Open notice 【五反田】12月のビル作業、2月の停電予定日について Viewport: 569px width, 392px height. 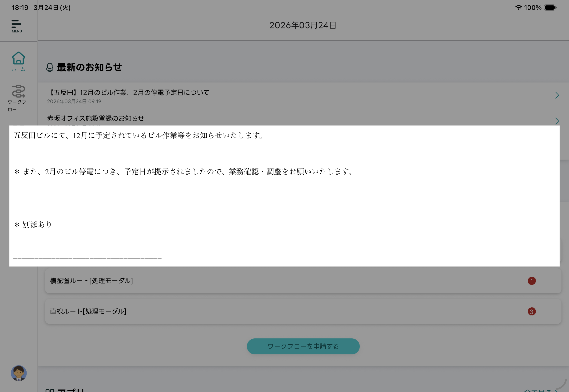pyautogui.click(x=128, y=93)
